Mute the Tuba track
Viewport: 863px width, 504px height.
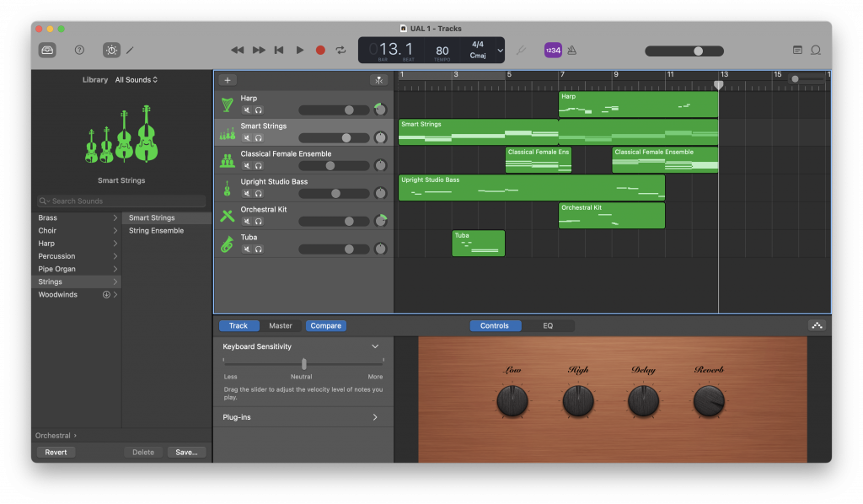(247, 249)
